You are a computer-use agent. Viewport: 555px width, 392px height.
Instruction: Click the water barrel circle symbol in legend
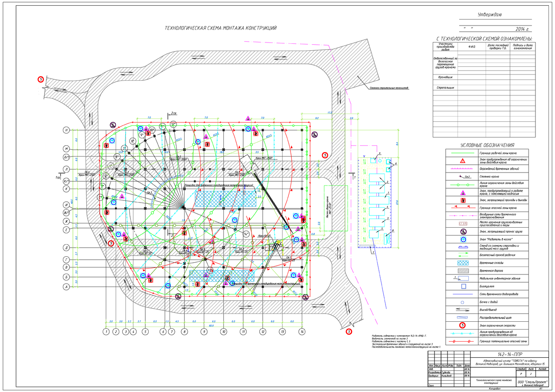pyautogui.click(x=462, y=302)
